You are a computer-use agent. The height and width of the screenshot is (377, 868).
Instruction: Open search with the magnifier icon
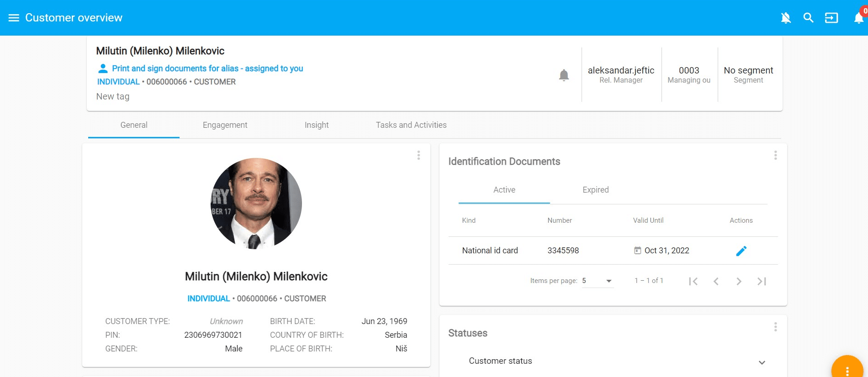pos(809,18)
